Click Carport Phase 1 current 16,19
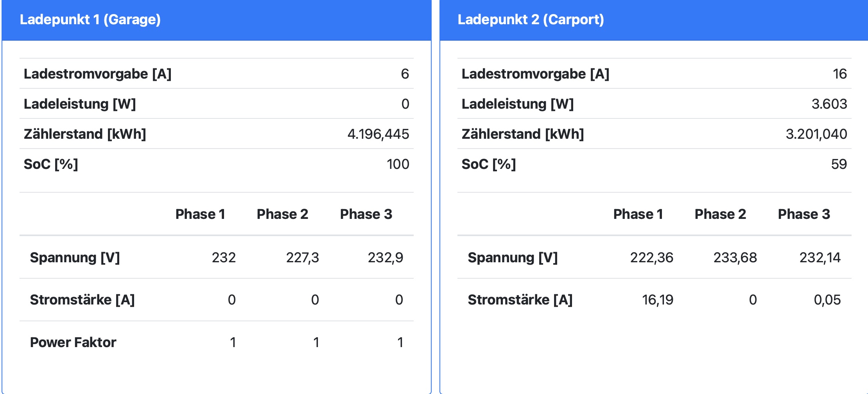This screenshot has height=394, width=868. point(658,300)
